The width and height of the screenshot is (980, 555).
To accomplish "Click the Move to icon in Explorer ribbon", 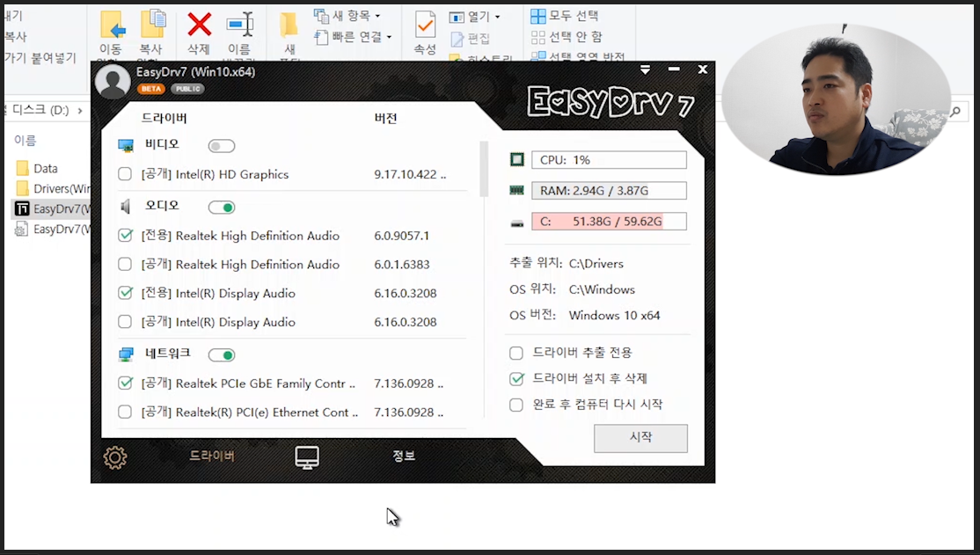I will pos(113,25).
